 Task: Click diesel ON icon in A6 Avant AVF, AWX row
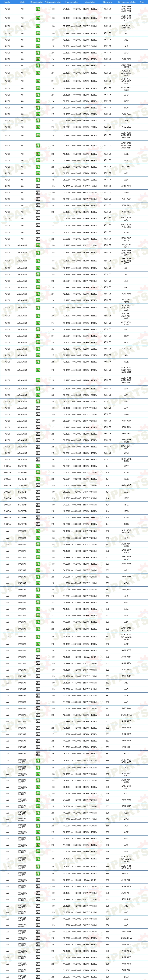(x=38, y=421)
